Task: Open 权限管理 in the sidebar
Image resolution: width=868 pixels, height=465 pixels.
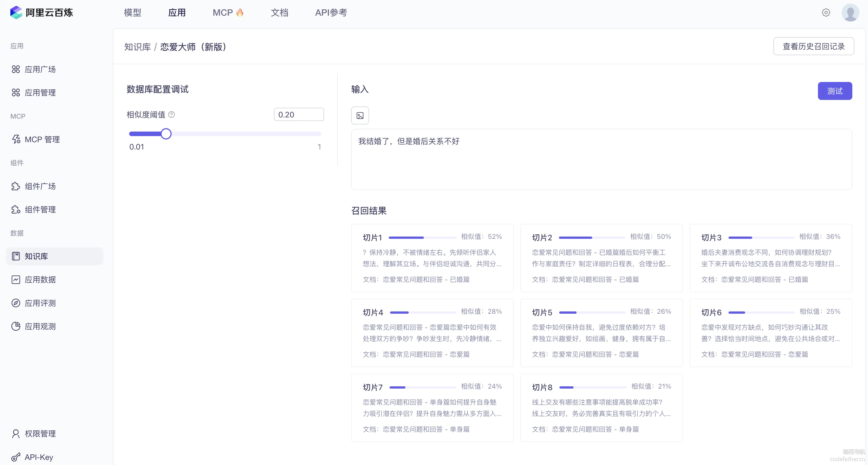Action: point(40,434)
